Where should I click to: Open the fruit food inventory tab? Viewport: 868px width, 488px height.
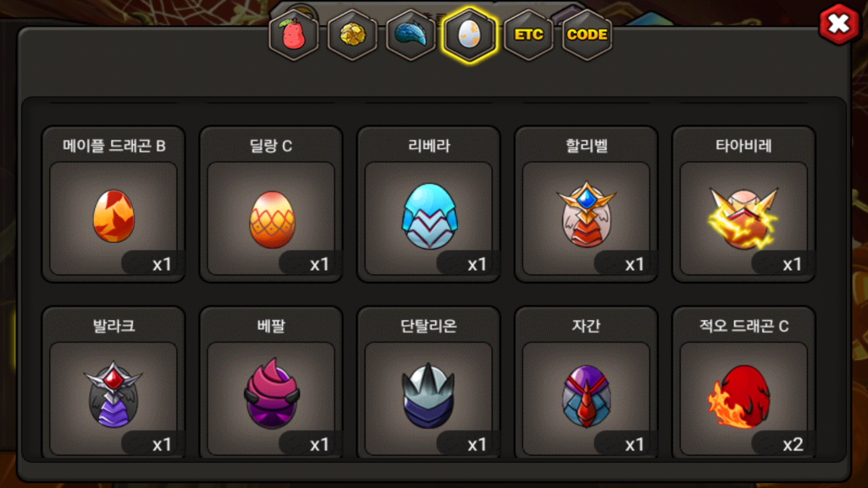[294, 35]
